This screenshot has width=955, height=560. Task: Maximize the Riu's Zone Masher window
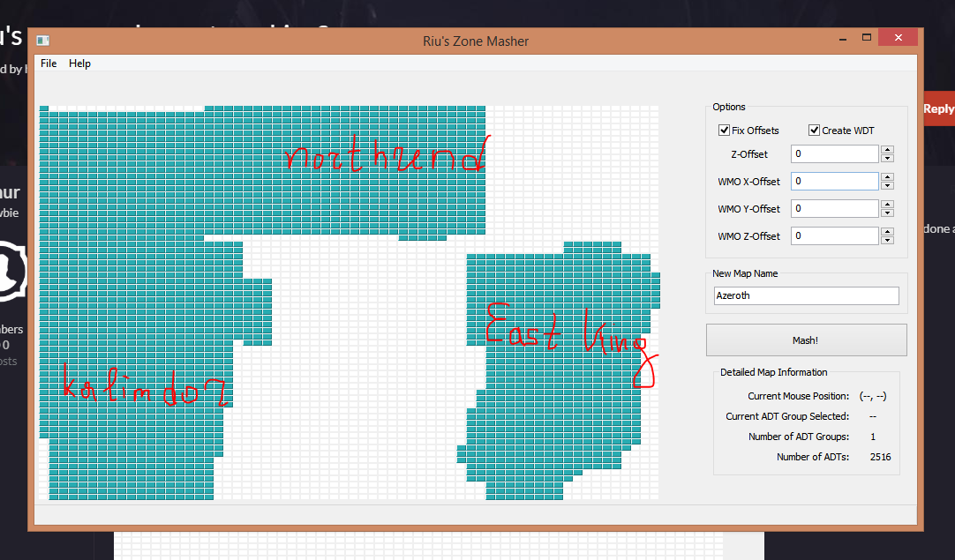(868, 38)
